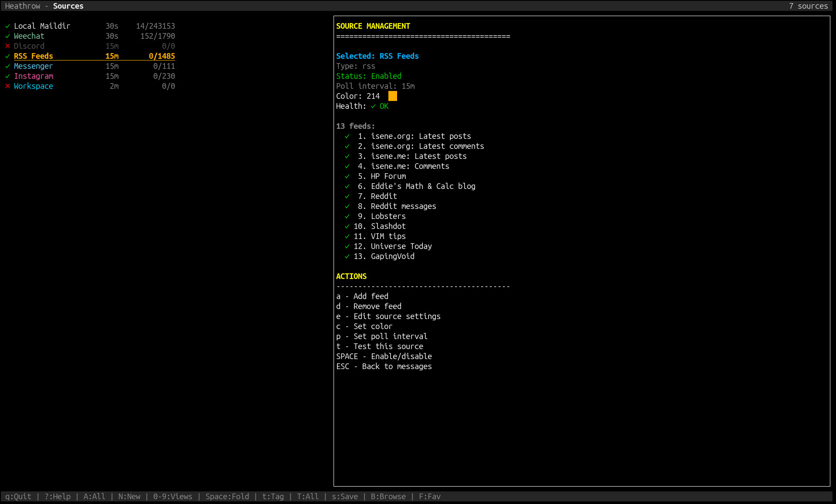Click the green checkmark beside Local Maildir

click(x=7, y=26)
